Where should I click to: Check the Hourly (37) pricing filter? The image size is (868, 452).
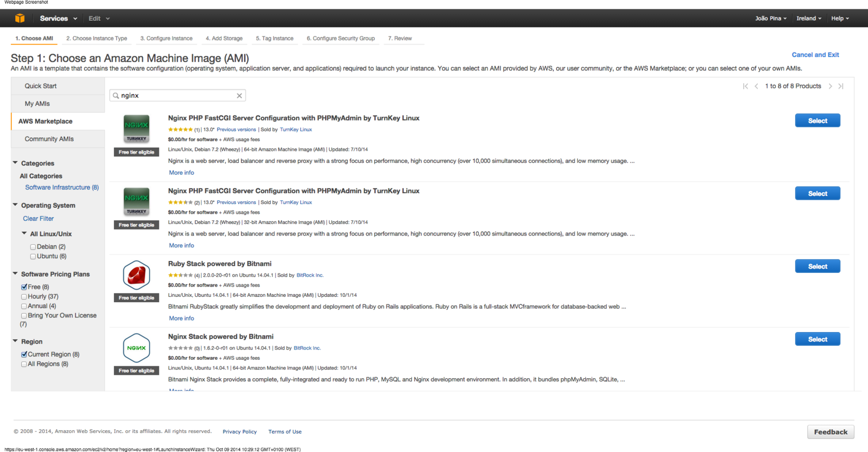[x=24, y=297]
